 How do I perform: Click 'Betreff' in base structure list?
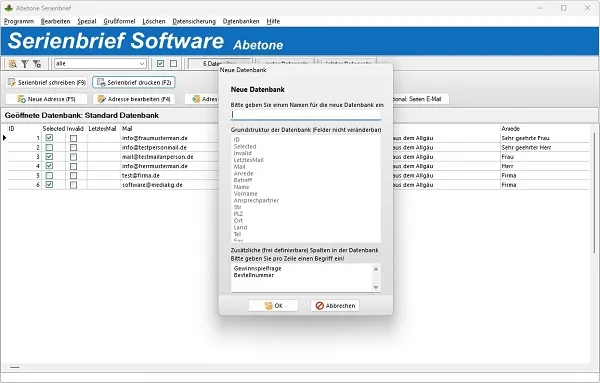243,180
